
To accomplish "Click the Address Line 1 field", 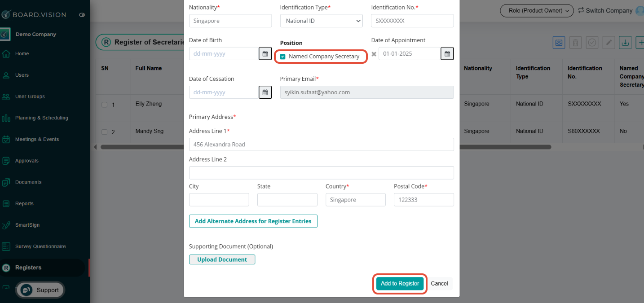I will click(322, 145).
